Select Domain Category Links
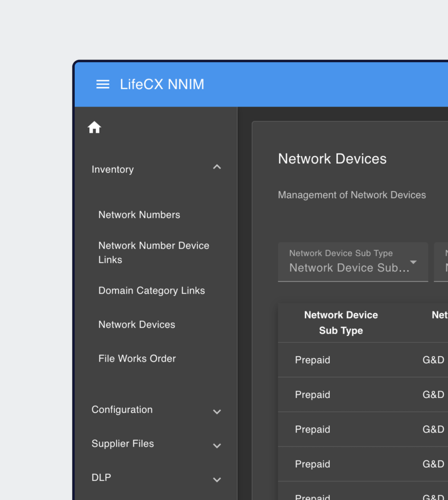 151,291
